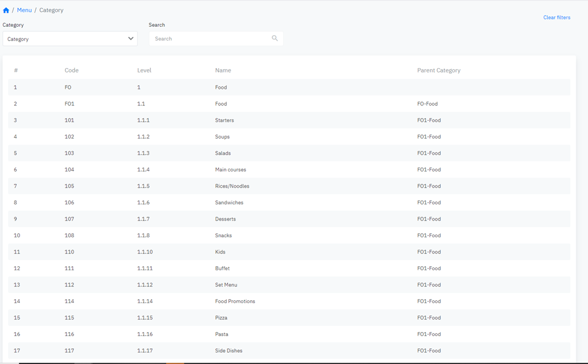The height and width of the screenshot is (364, 588).
Task: Open the Menu breadcrumb link
Action: (25, 10)
